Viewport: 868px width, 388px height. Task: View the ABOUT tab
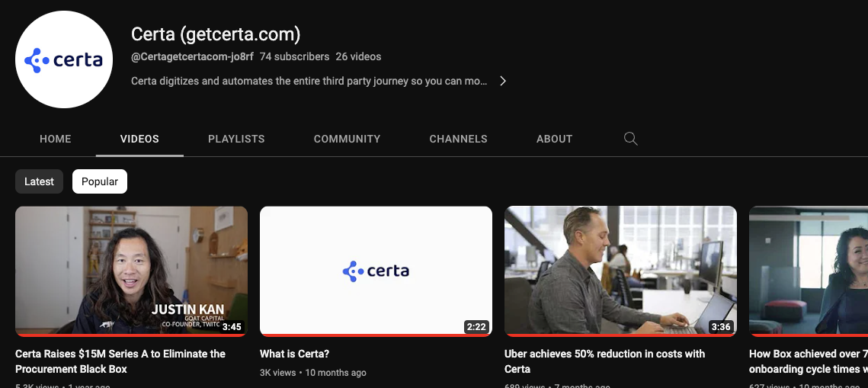click(554, 139)
